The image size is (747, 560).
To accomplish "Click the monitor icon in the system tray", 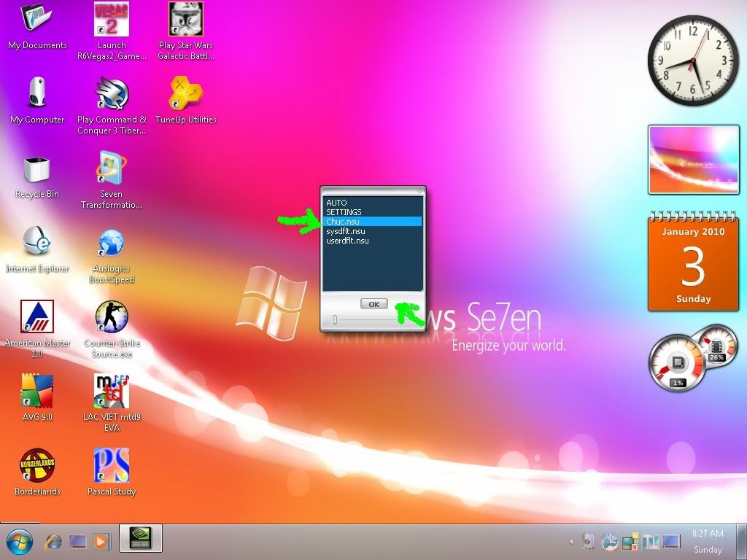I will click(670, 542).
